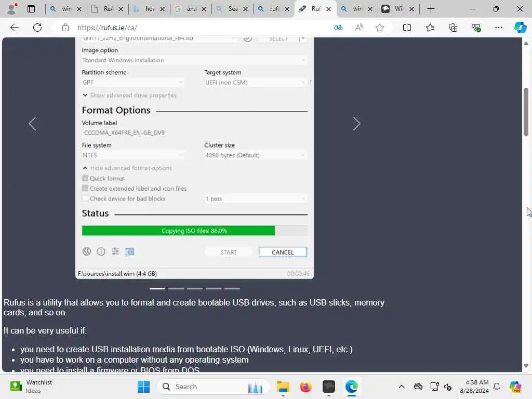Open the Copilot sidebar icon
Image resolution: width=532 pixels, height=399 pixels.
tap(520, 28)
